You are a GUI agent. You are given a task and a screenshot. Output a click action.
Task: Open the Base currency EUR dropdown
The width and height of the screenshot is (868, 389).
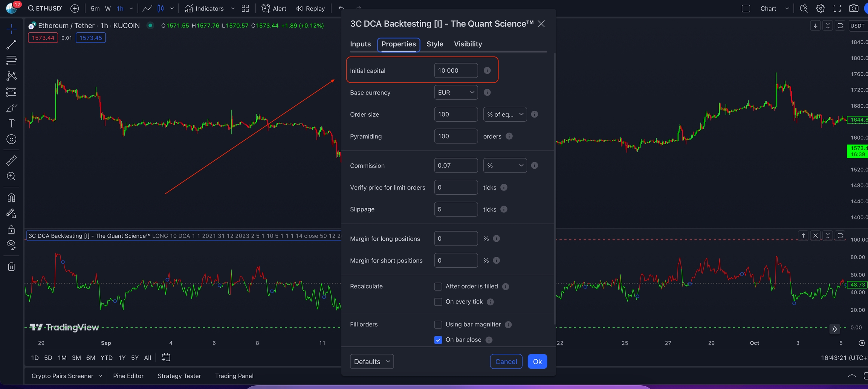[x=455, y=93]
